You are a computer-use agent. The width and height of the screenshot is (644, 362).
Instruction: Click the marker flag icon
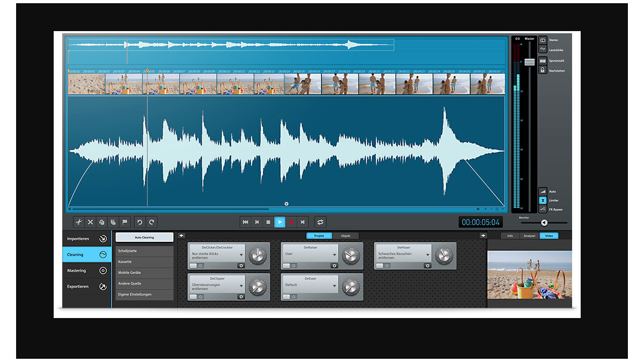[x=124, y=222]
